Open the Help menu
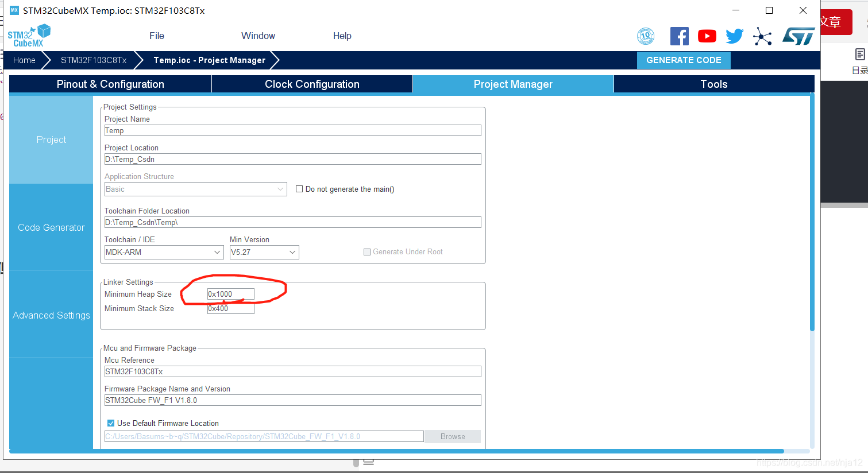This screenshot has height=473, width=868. click(x=342, y=36)
